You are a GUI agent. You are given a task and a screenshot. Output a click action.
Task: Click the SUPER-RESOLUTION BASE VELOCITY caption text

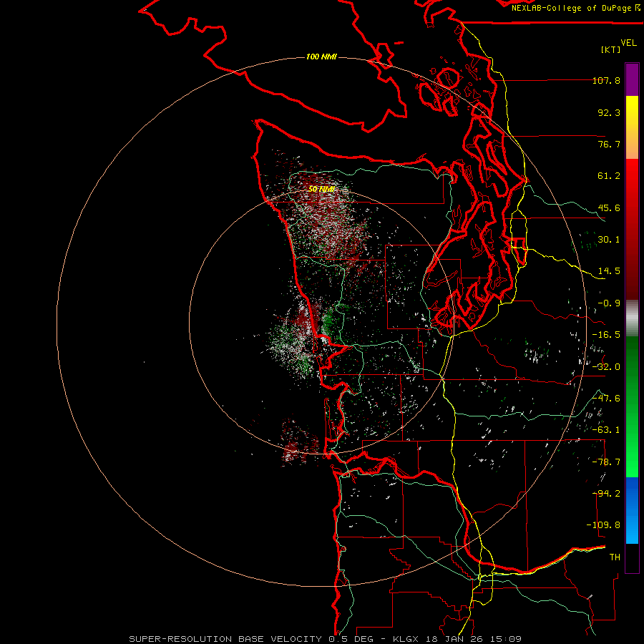(225, 639)
